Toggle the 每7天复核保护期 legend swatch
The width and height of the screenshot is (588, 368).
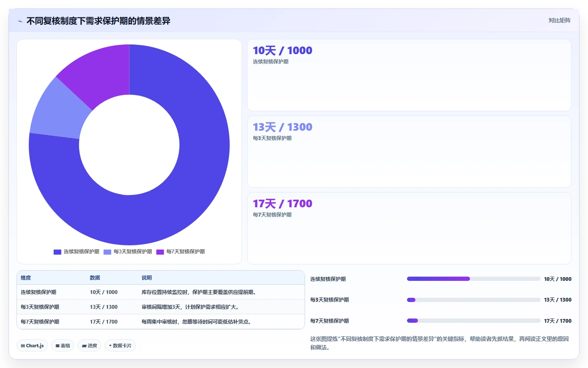click(160, 252)
